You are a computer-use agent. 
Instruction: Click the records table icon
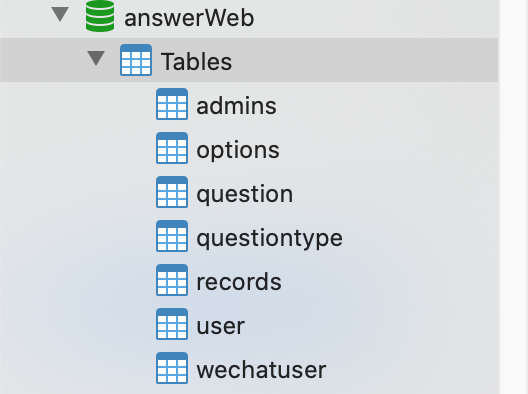pyautogui.click(x=172, y=280)
